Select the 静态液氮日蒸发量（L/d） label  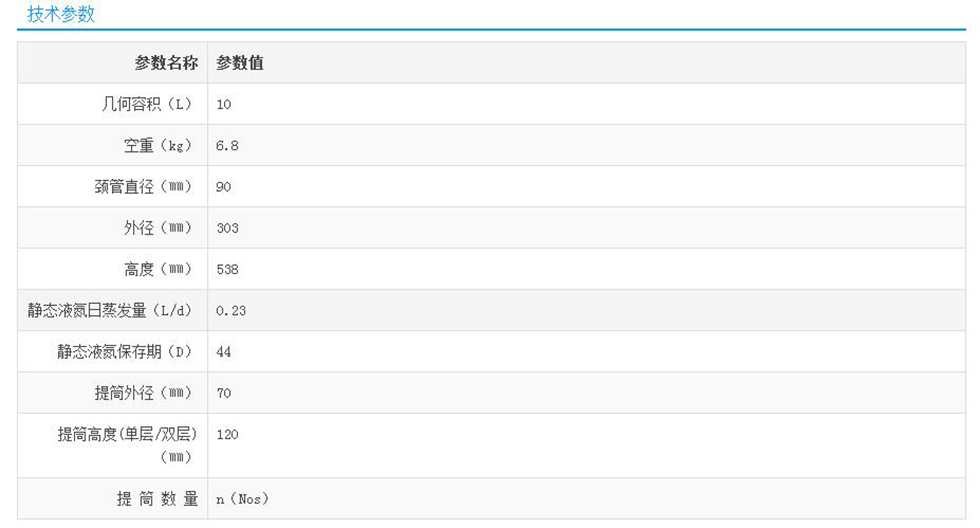[x=109, y=311]
